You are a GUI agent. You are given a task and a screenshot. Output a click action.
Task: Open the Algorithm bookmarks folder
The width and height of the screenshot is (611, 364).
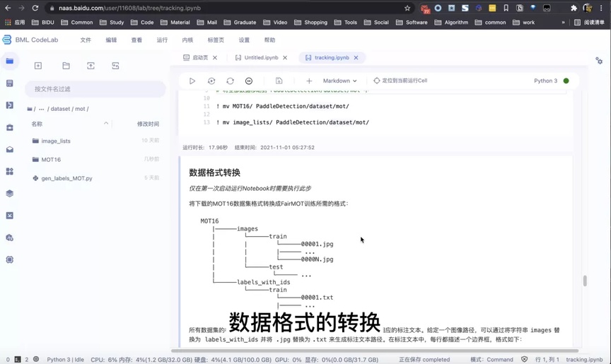(x=451, y=22)
